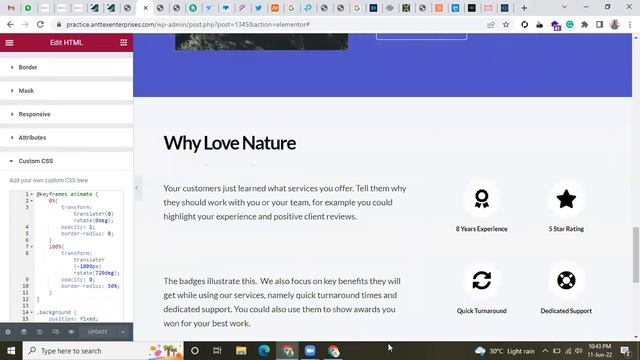Click the UPDATE button

coord(98,332)
